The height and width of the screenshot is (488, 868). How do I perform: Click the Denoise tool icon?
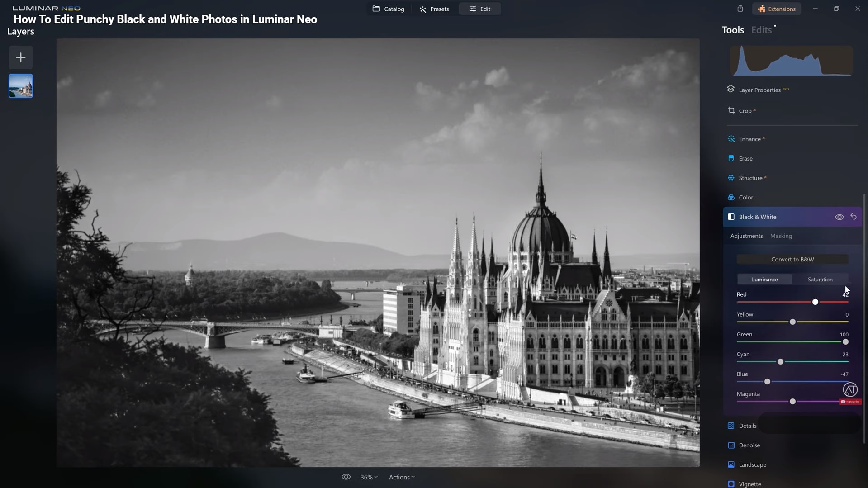731,445
